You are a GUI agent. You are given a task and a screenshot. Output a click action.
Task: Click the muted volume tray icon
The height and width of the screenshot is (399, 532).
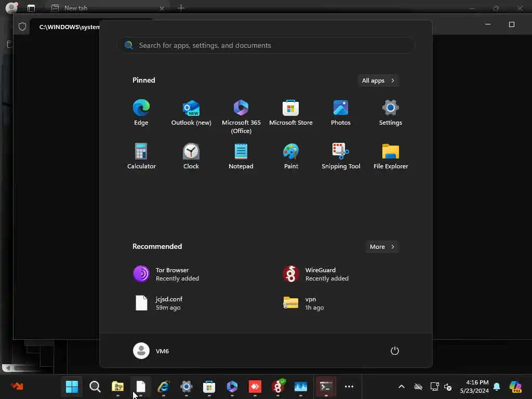tap(448, 387)
